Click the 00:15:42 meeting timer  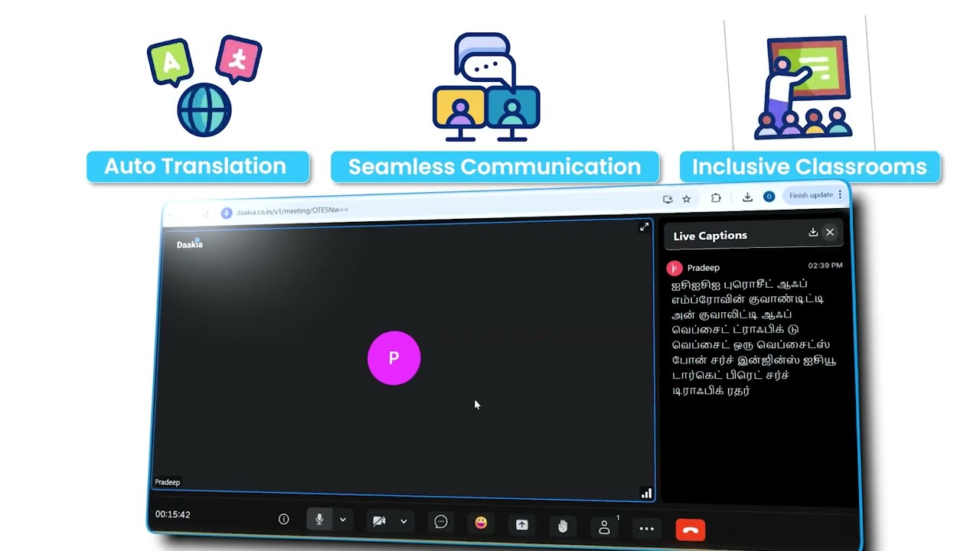[173, 514]
